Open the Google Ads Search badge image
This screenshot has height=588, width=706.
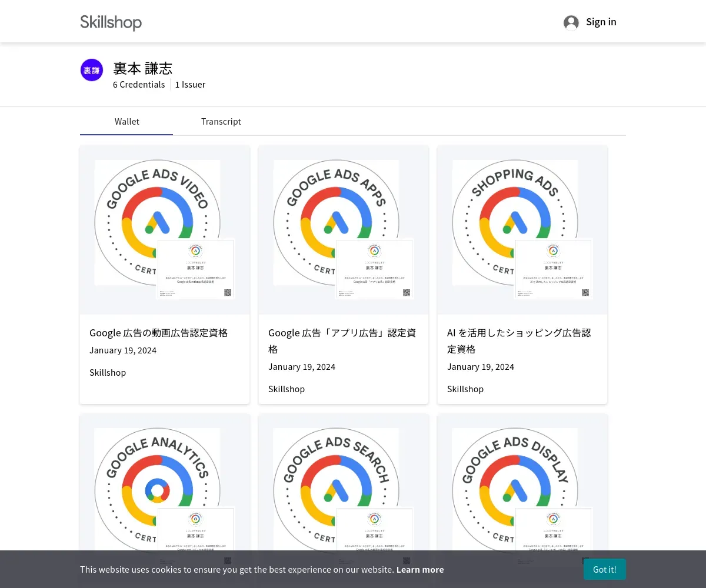(x=336, y=490)
